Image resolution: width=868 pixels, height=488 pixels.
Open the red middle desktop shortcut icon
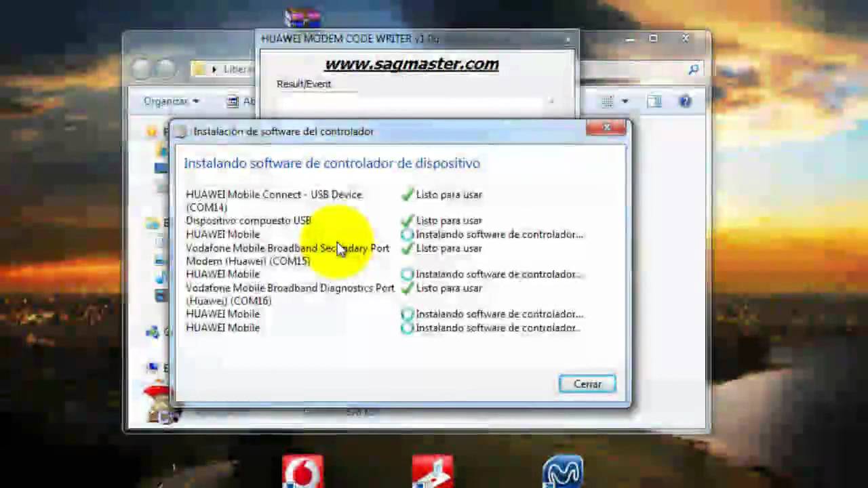[x=432, y=472]
